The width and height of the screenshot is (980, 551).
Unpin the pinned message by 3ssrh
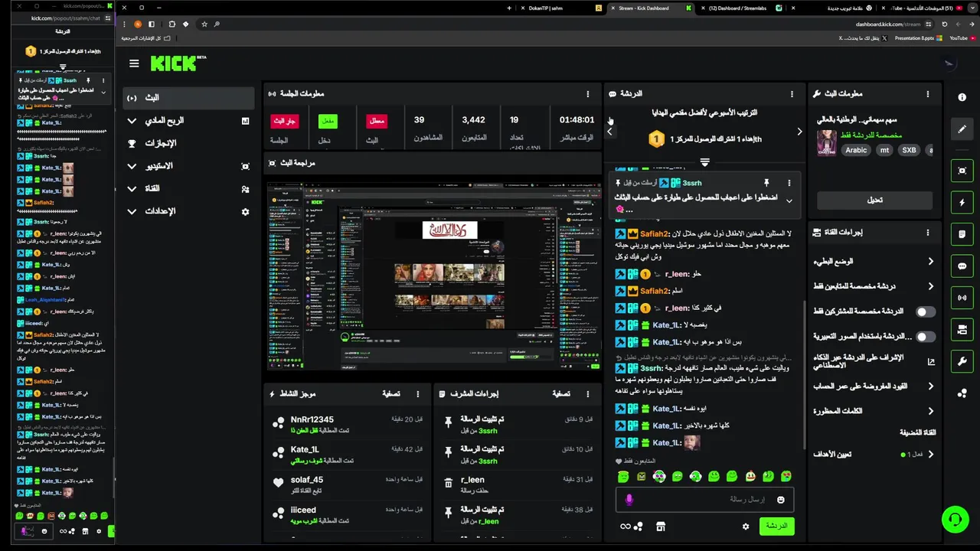coord(766,183)
